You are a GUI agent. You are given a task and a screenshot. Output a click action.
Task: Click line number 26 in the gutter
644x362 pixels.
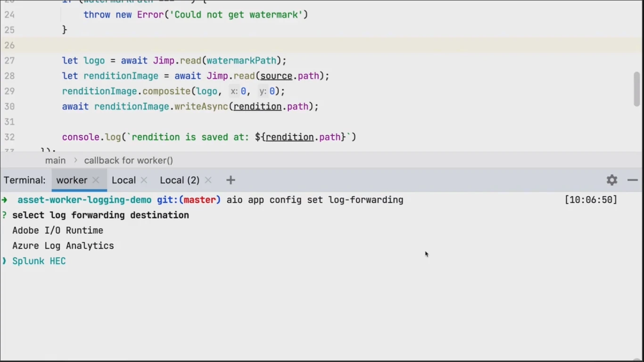click(9, 45)
